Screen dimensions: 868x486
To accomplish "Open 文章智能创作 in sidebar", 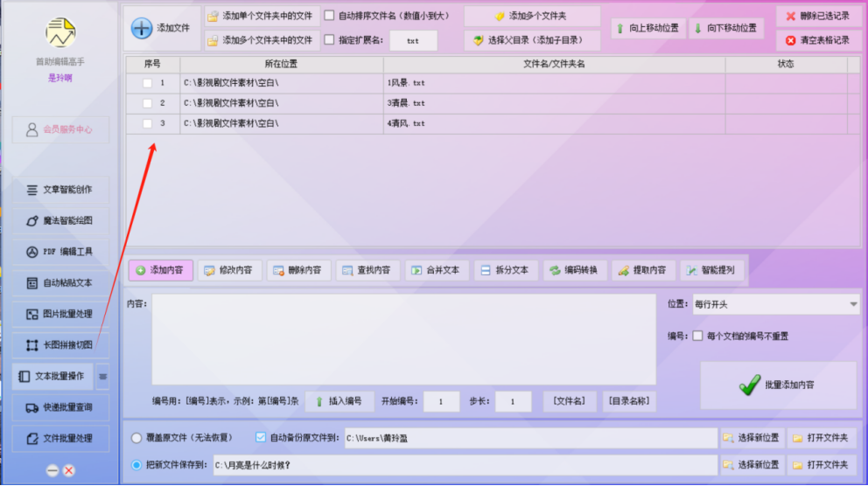I will [x=60, y=190].
